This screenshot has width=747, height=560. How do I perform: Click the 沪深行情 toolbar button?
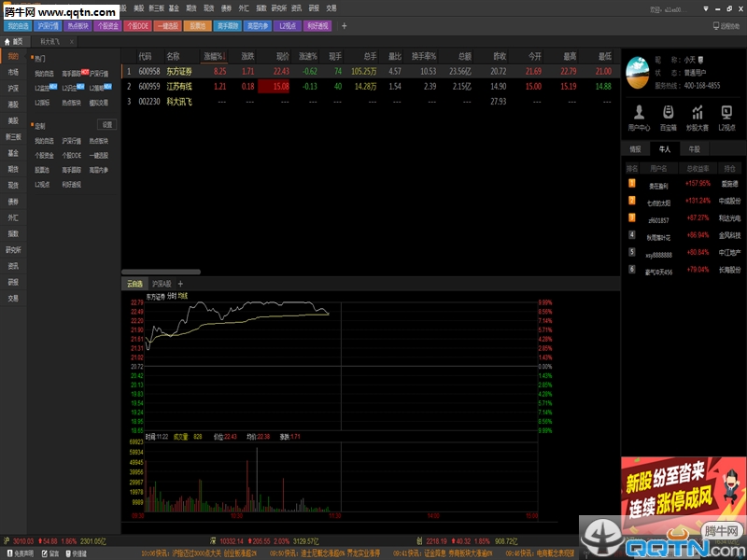pos(48,26)
